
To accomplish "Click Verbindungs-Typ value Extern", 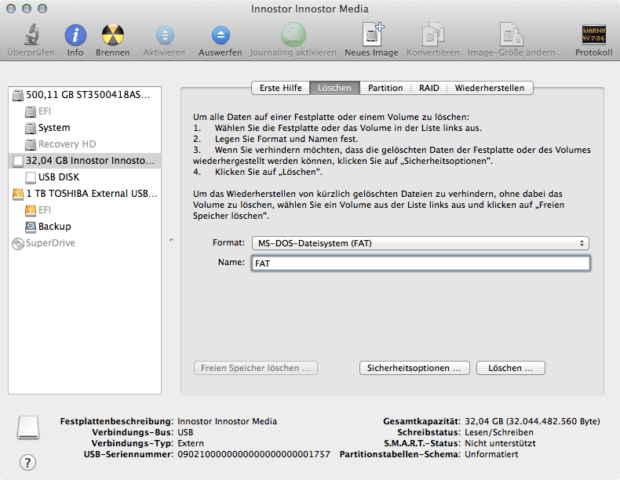I will point(191,443).
